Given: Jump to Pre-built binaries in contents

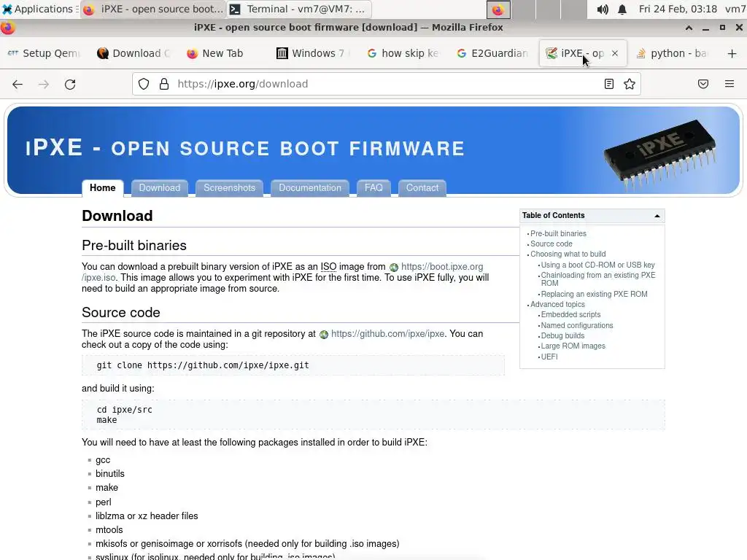Looking at the screenshot, I should click(558, 233).
